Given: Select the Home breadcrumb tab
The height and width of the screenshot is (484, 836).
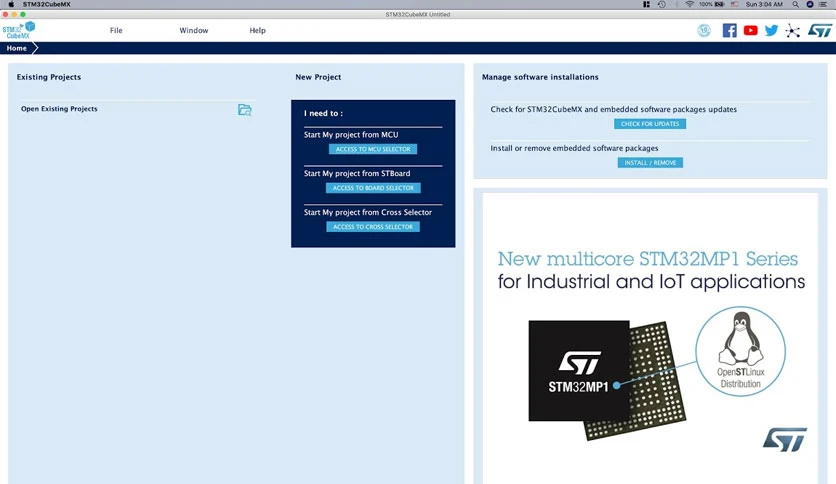Looking at the screenshot, I should [x=17, y=48].
